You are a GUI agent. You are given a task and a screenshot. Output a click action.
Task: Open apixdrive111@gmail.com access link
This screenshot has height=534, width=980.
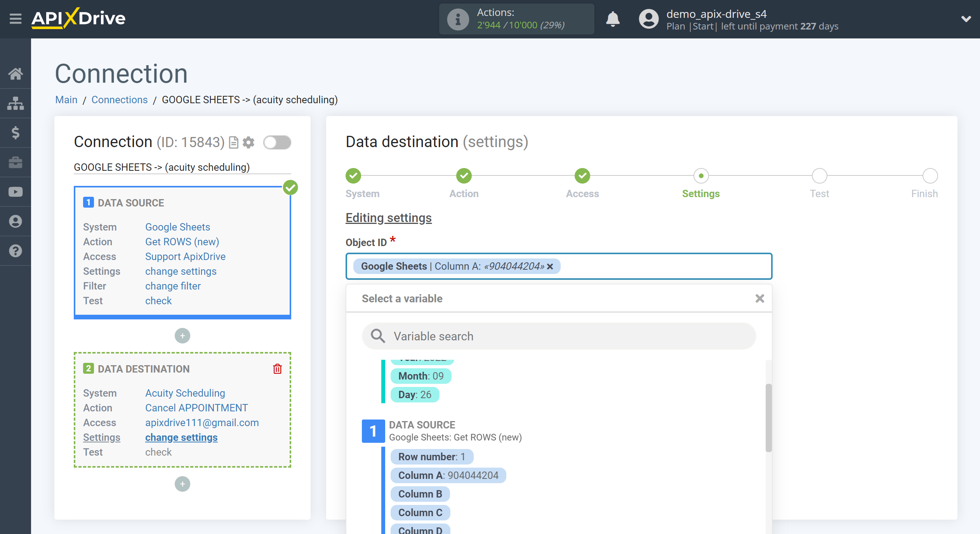(x=202, y=423)
